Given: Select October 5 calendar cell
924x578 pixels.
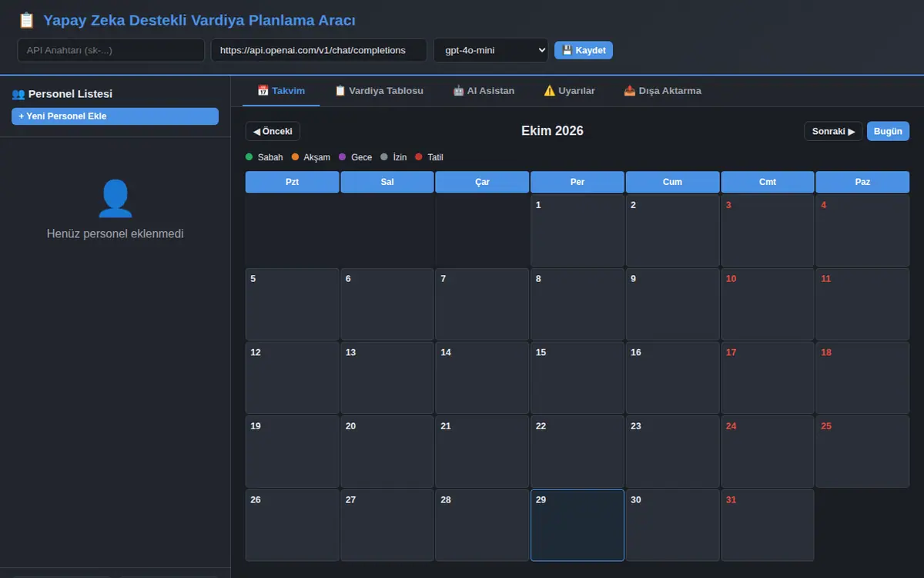Looking at the screenshot, I should tap(293, 304).
